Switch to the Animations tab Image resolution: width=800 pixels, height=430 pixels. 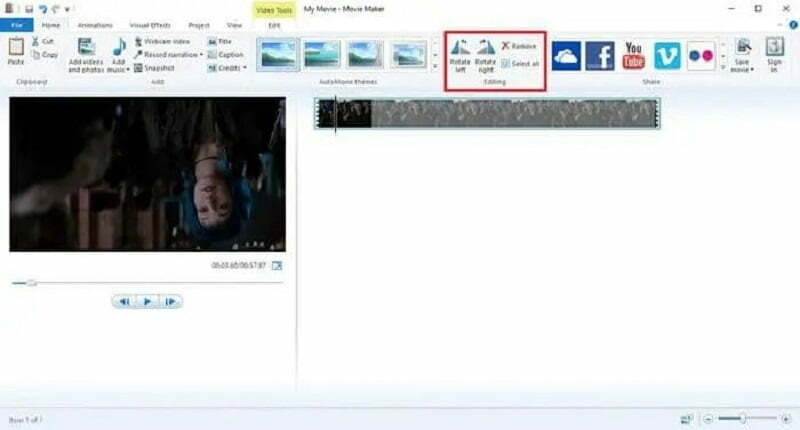coord(95,25)
